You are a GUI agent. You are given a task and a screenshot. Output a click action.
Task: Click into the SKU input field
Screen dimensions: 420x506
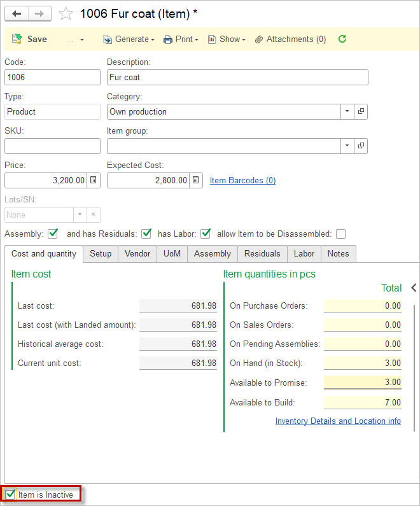coord(52,146)
